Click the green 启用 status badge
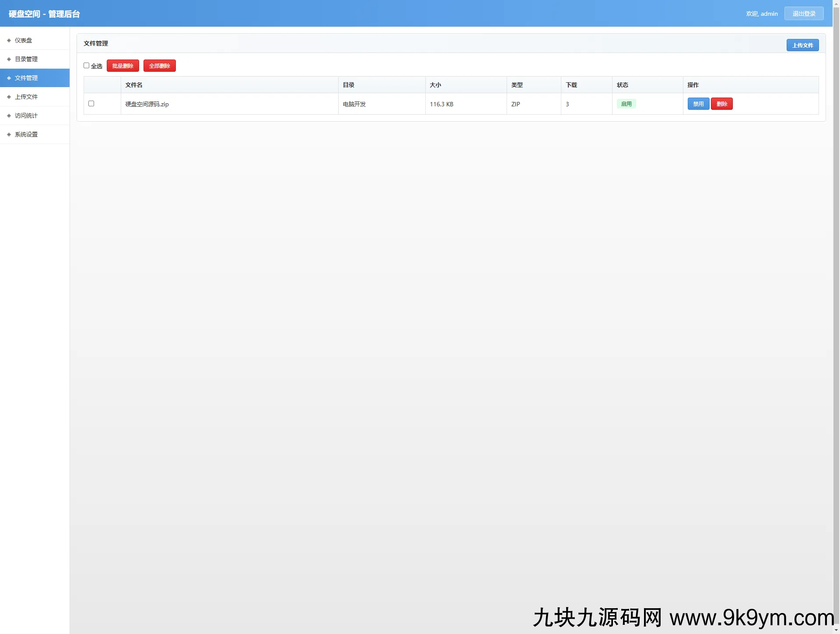The width and height of the screenshot is (840, 634). [x=626, y=104]
